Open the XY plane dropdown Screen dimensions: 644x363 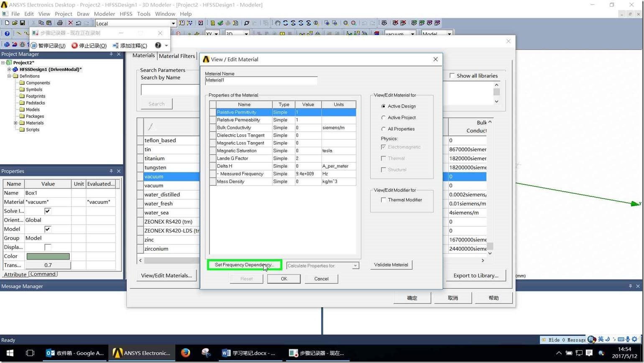[x=216, y=34]
